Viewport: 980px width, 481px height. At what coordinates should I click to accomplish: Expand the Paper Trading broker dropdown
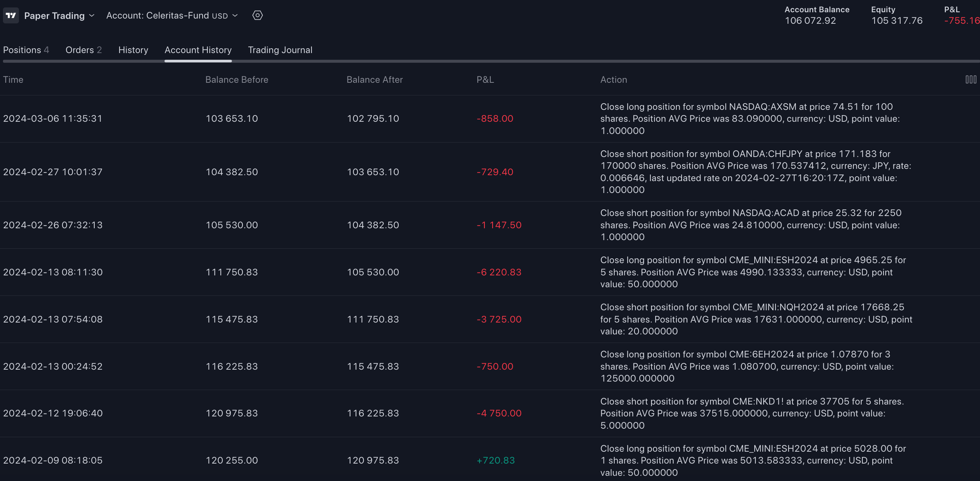[x=59, y=16]
